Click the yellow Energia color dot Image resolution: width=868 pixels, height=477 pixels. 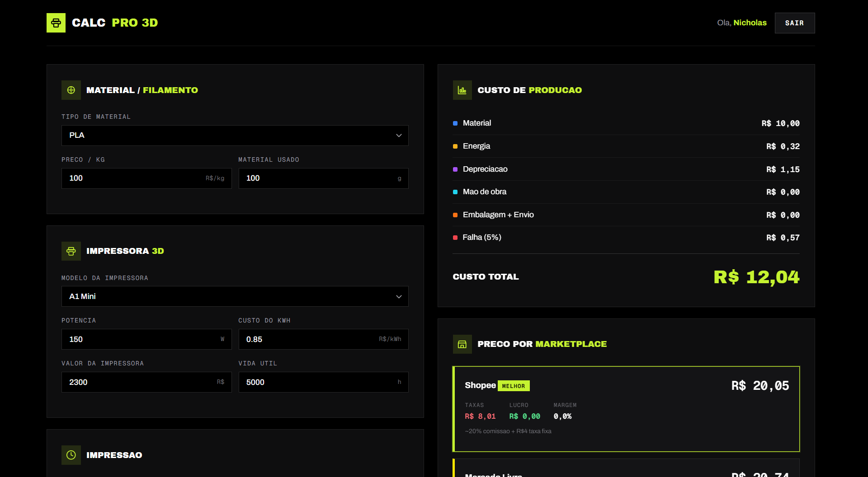click(x=455, y=146)
